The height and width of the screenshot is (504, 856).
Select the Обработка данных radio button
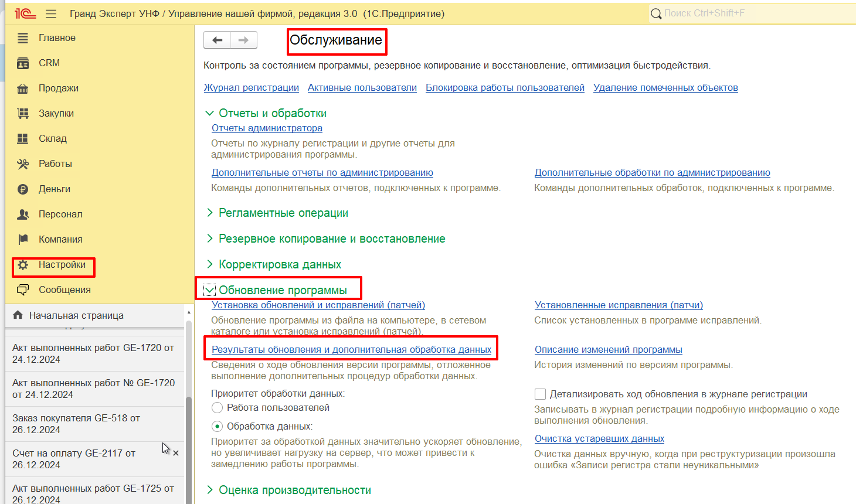pos(217,427)
